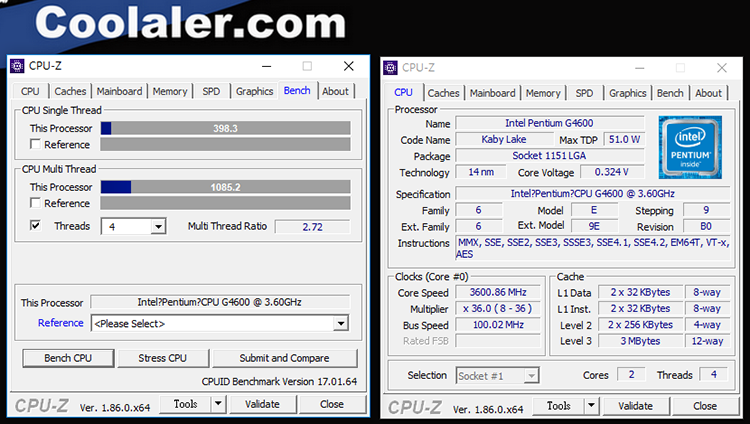Click Validate button in Bench window

click(262, 404)
